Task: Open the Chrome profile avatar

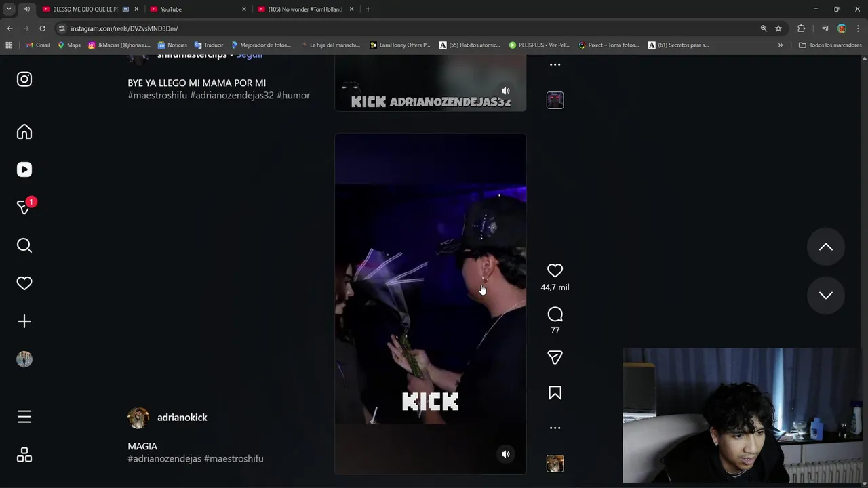Action: pos(842,28)
